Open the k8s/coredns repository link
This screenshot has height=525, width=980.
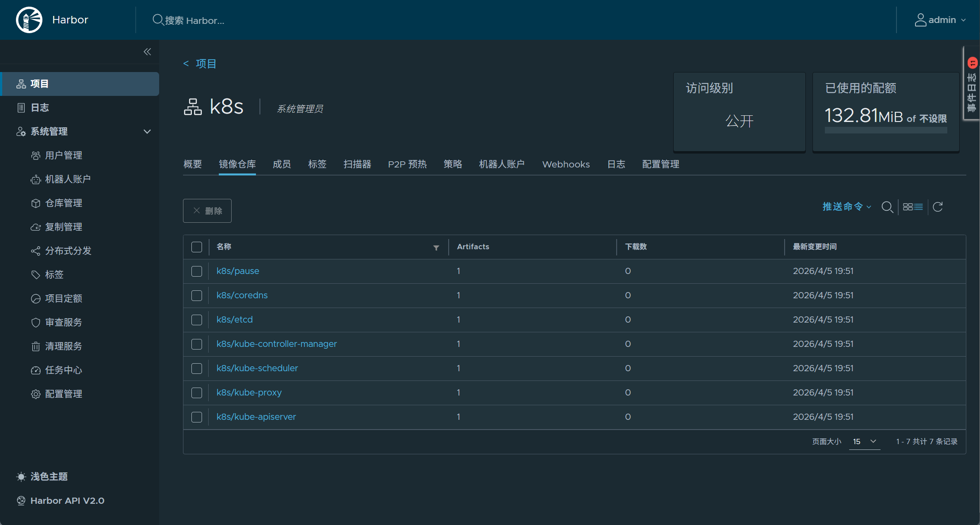point(242,295)
